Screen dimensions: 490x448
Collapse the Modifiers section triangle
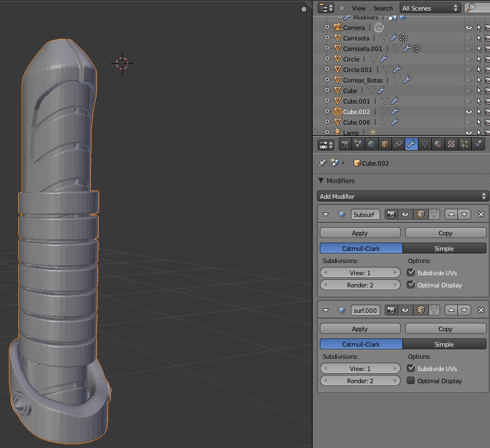coord(321,181)
